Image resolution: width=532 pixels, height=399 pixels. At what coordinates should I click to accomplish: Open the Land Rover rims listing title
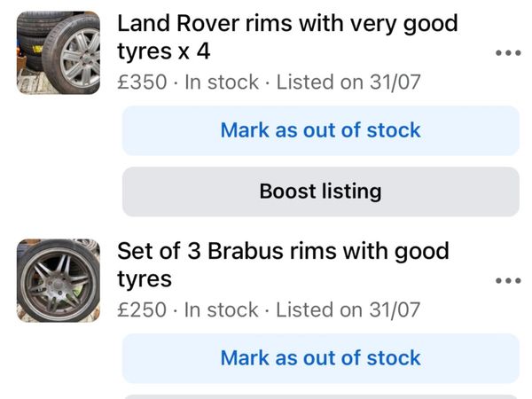click(287, 37)
